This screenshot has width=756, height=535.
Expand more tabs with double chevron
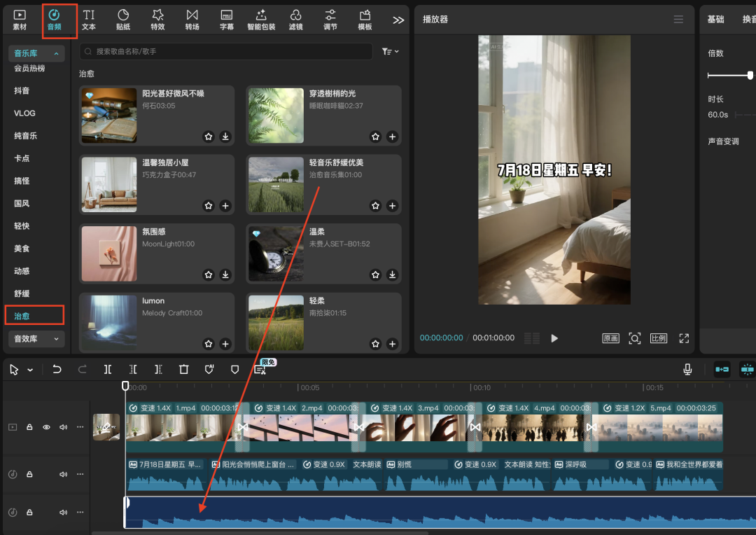[398, 20]
